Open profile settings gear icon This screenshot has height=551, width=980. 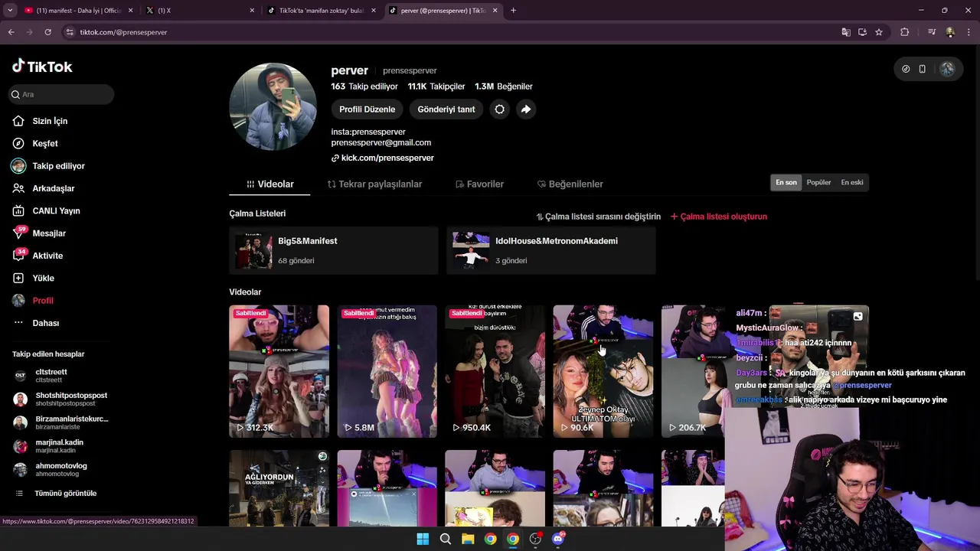point(499,109)
